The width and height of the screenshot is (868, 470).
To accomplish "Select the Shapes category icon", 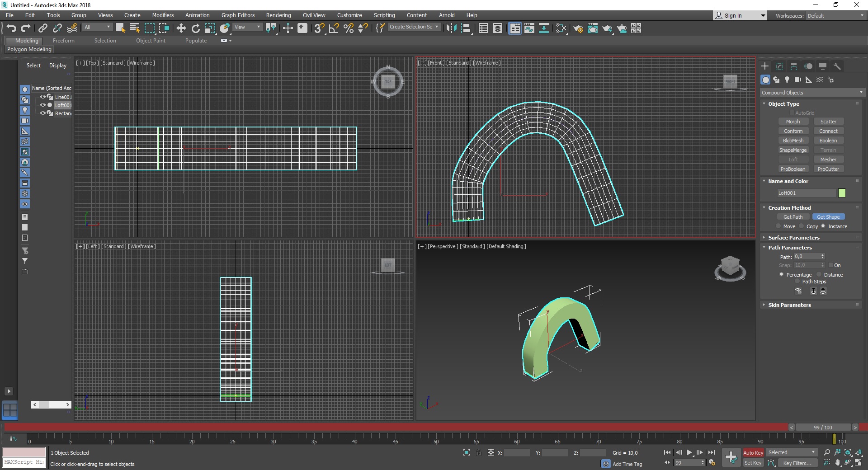I will point(776,80).
